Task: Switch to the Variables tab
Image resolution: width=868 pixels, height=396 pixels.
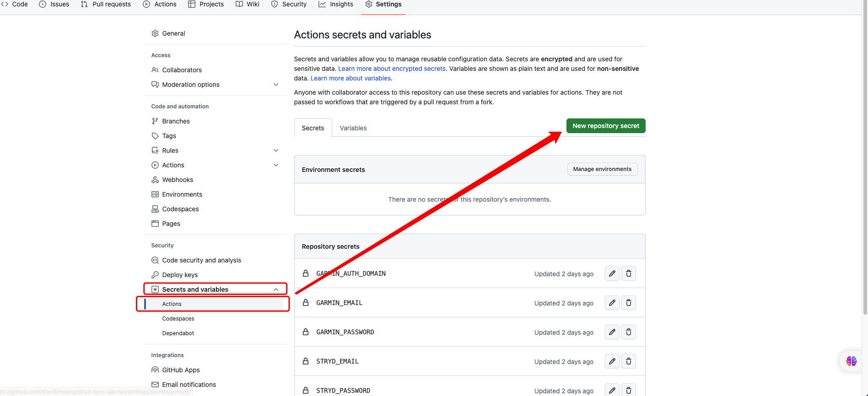Action: pos(353,128)
